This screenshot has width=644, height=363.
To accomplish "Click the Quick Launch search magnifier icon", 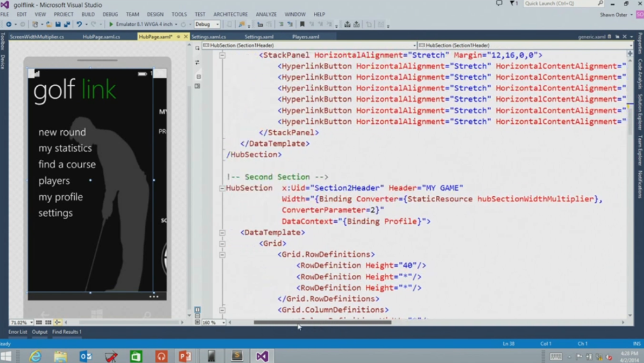I will tap(600, 3).
